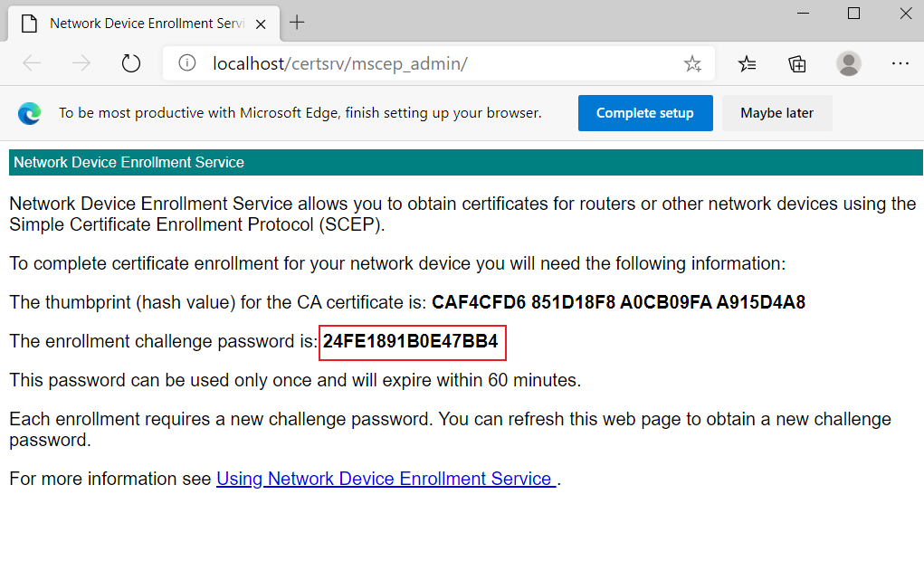
Task: Open a new browser tab
Action: [x=297, y=23]
